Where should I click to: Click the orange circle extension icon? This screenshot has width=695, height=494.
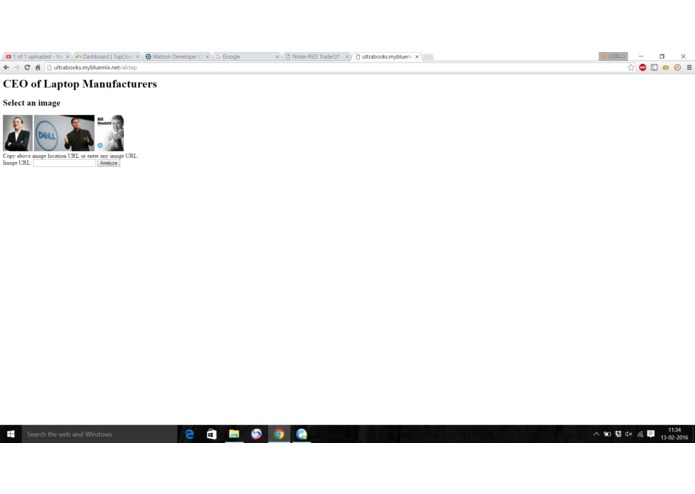pyautogui.click(x=677, y=67)
